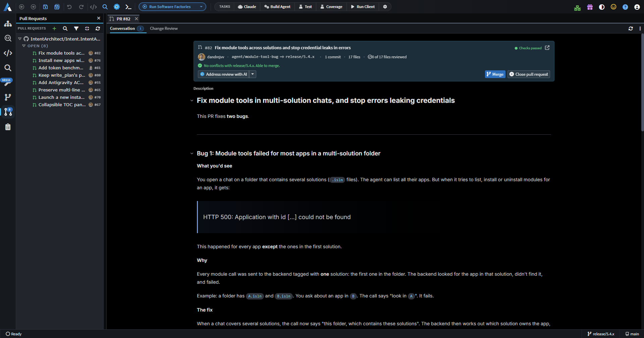Open Run Software Factories dropdown arrow
Screen dimensions: 644x338
point(201,7)
